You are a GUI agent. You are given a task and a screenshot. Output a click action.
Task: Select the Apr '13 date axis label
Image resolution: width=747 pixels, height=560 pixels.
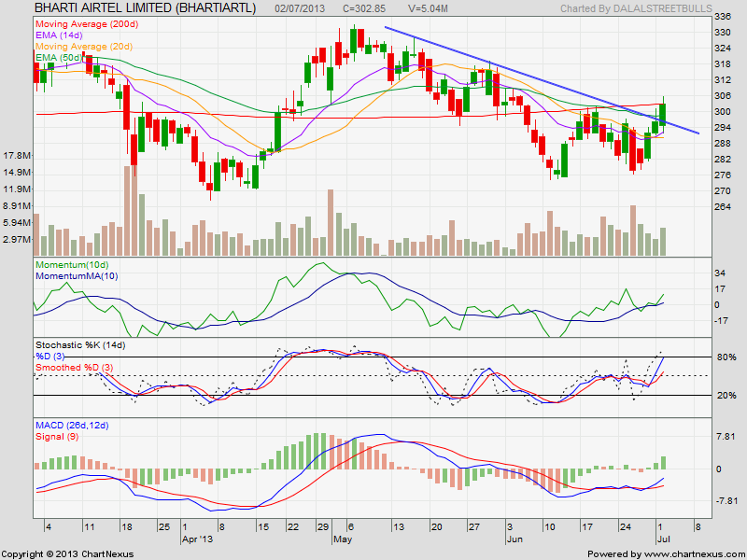click(x=197, y=539)
